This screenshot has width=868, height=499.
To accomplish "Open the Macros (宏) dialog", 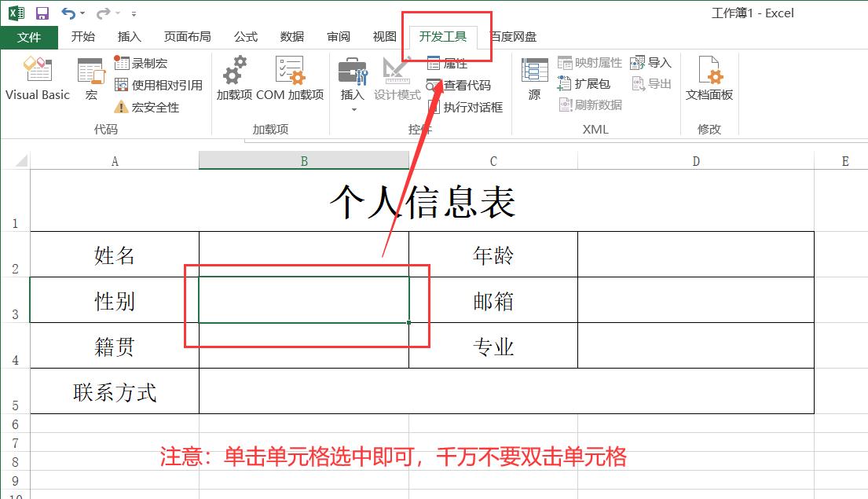I will coord(91,79).
